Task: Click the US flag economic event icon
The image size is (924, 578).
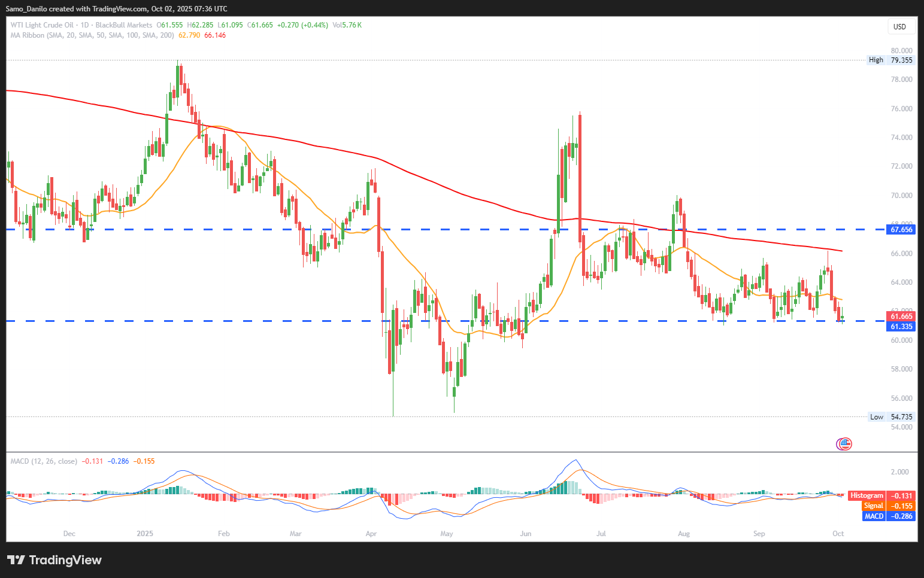Action: tap(844, 444)
